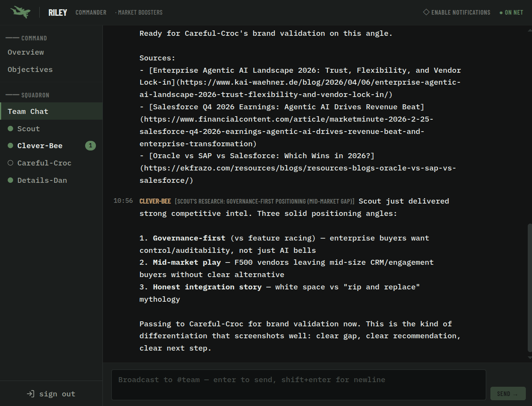Click Clever-Bee's unread badge showing 1
Image resolution: width=532 pixels, height=406 pixels.
click(91, 145)
